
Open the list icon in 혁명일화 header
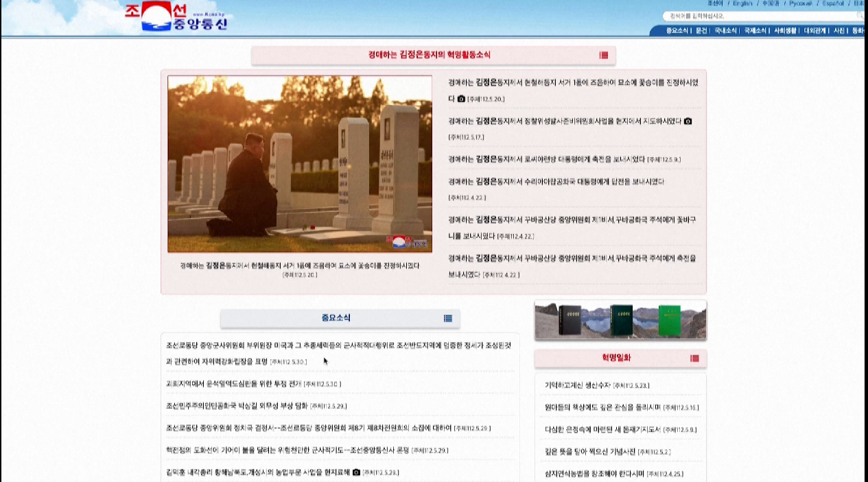click(694, 358)
